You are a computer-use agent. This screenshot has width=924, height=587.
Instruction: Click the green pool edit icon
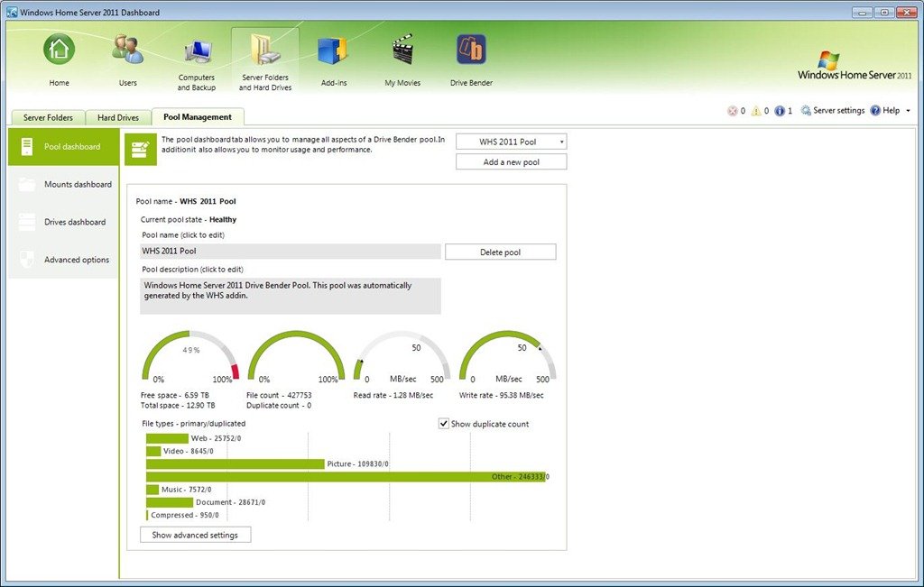tap(140, 149)
